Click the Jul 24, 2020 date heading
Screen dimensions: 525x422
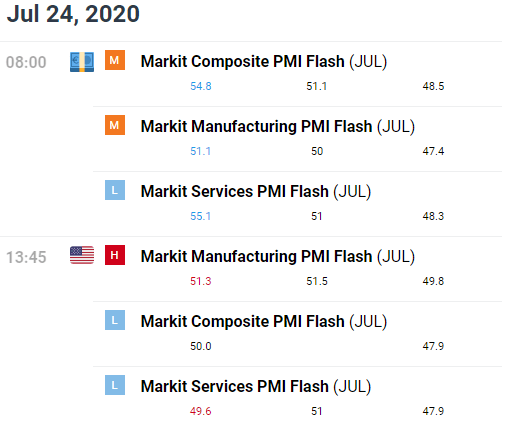(x=73, y=14)
